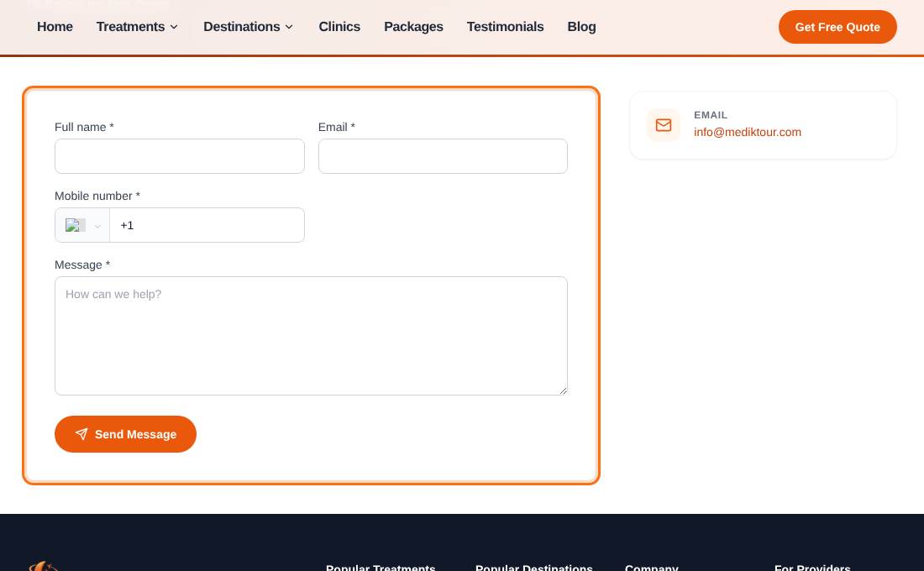Viewport: 924px width, 571px height.
Task: Open the country flag selector
Action: (82, 225)
